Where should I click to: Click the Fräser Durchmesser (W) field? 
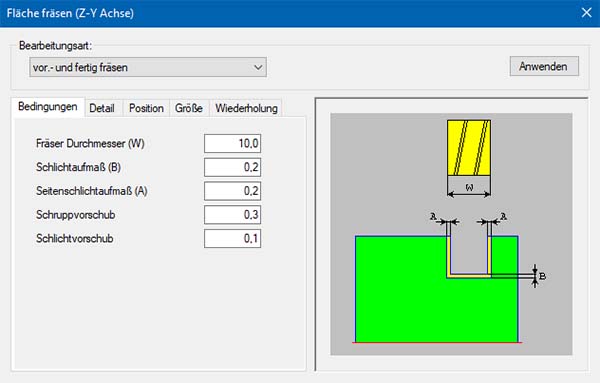click(x=232, y=143)
